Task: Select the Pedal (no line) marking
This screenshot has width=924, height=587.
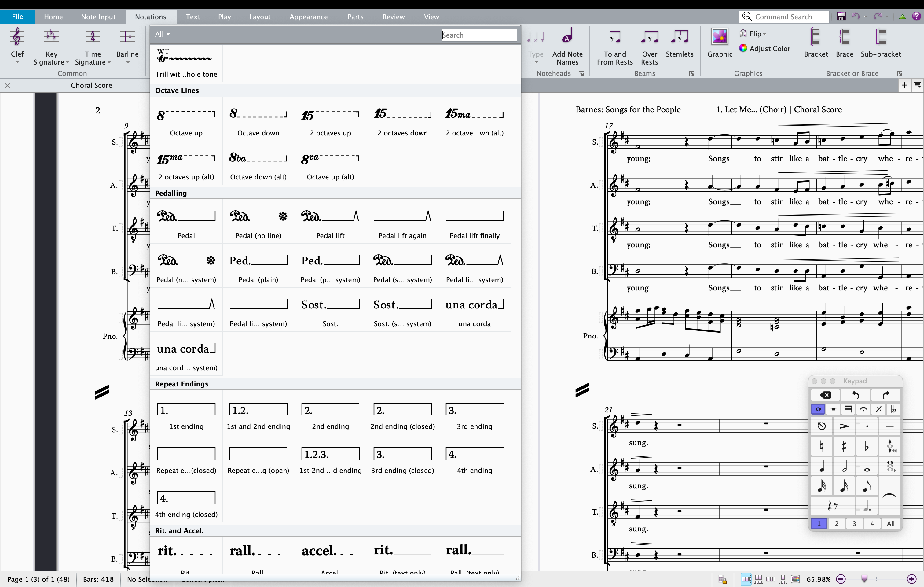Action: [258, 222]
